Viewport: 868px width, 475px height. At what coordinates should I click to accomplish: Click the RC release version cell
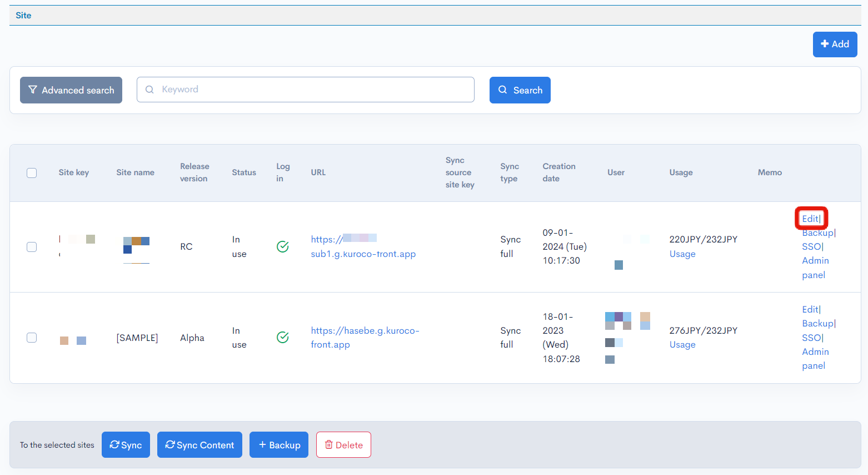tap(186, 246)
